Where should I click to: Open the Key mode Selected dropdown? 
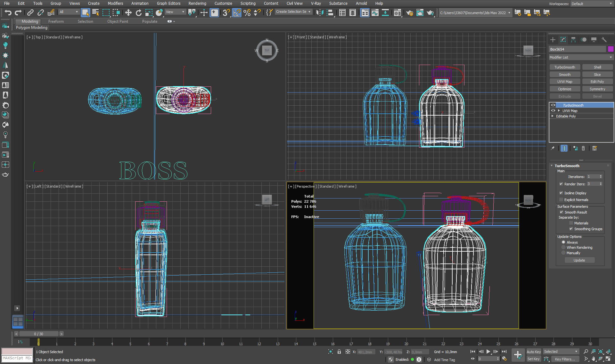[561, 352]
